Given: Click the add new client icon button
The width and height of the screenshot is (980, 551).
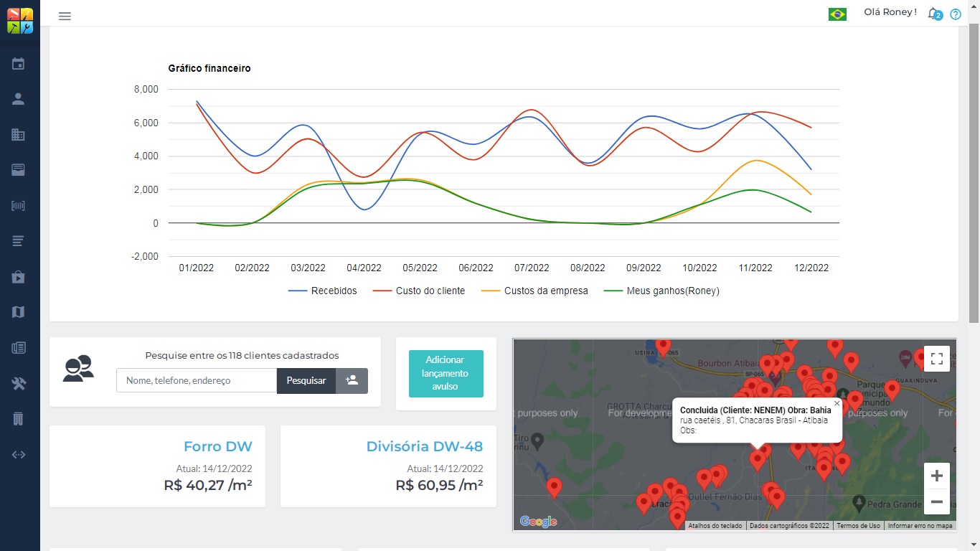Looking at the screenshot, I should point(352,380).
